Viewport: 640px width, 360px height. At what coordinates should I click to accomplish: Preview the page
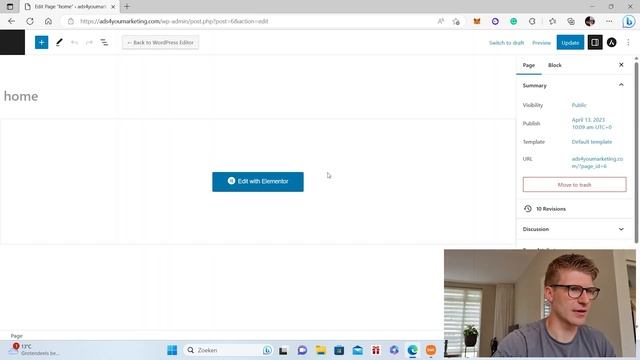coord(541,42)
